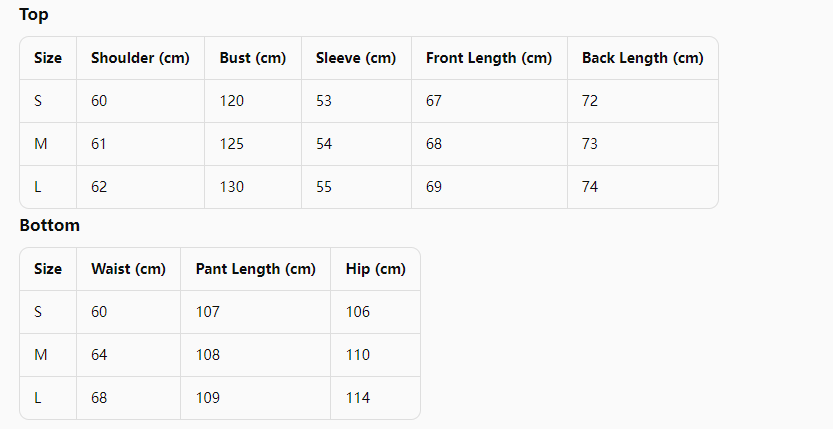Image resolution: width=833 pixels, height=429 pixels.
Task: Click the Sleeve (cm) column header
Action: coord(356,58)
